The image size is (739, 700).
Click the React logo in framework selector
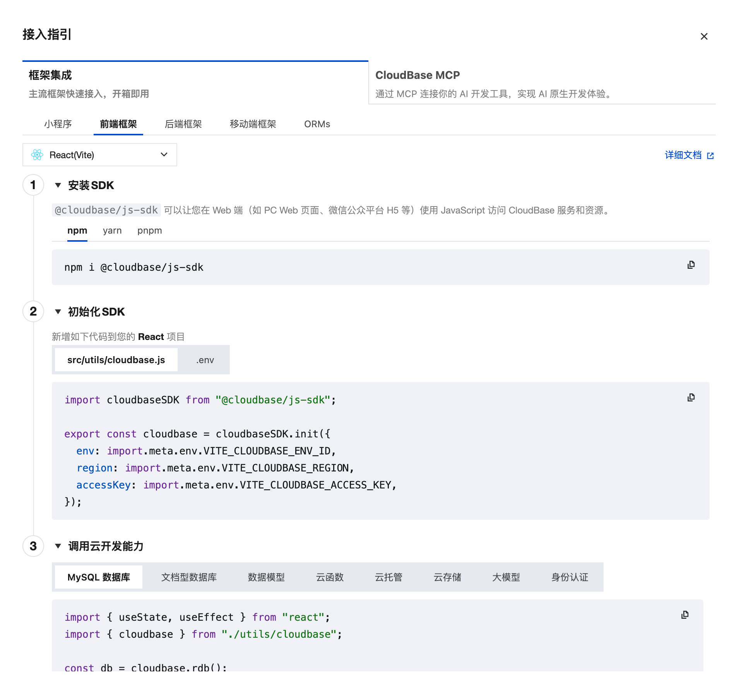click(x=37, y=155)
